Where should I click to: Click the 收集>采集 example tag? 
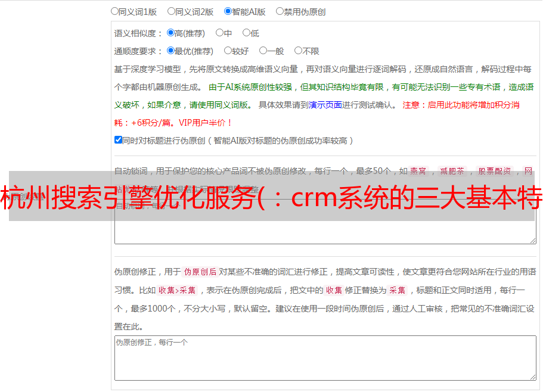click(x=177, y=290)
